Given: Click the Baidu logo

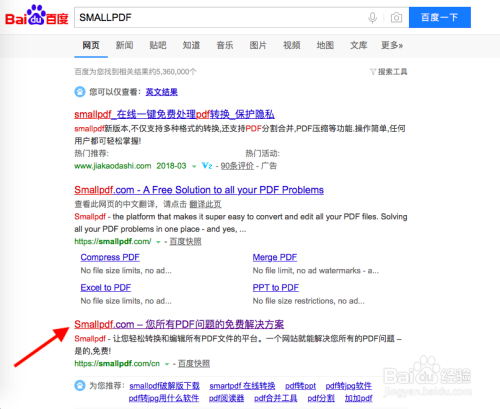Looking at the screenshot, I should (x=36, y=15).
